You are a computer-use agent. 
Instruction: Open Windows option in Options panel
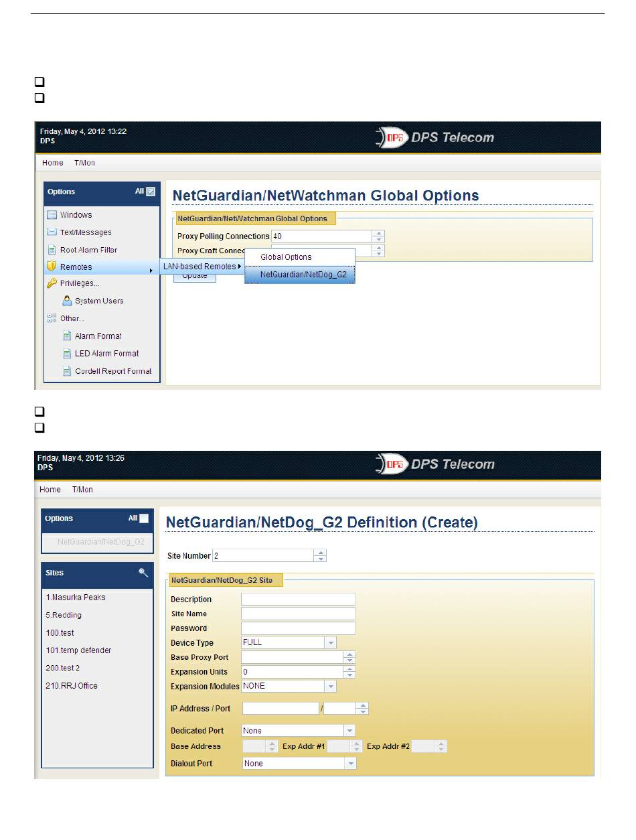(x=76, y=215)
